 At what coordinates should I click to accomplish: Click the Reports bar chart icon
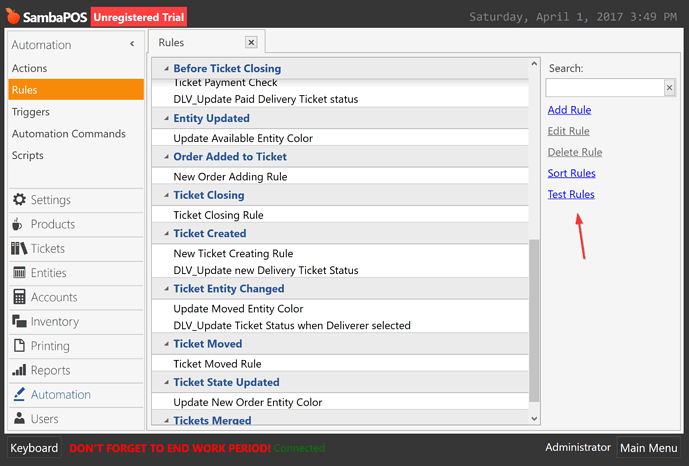click(19, 370)
